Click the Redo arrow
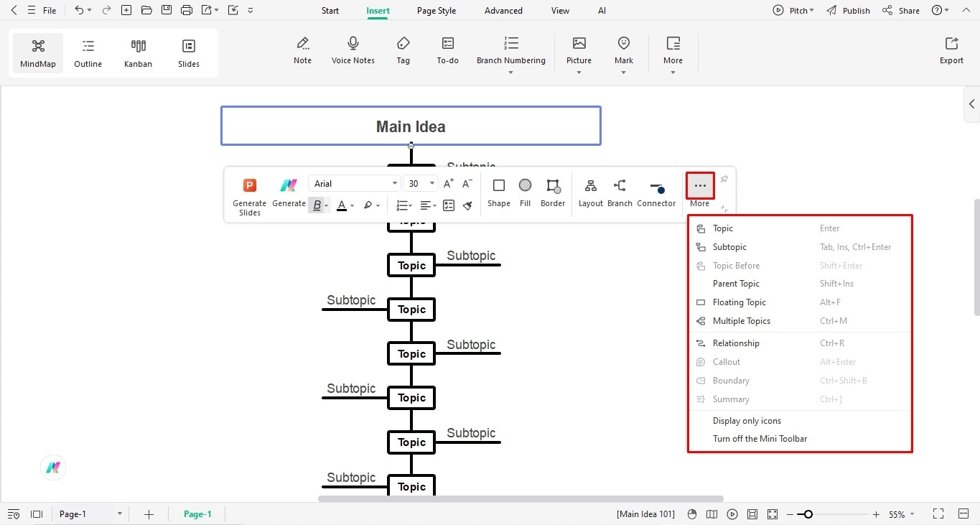 coord(106,10)
